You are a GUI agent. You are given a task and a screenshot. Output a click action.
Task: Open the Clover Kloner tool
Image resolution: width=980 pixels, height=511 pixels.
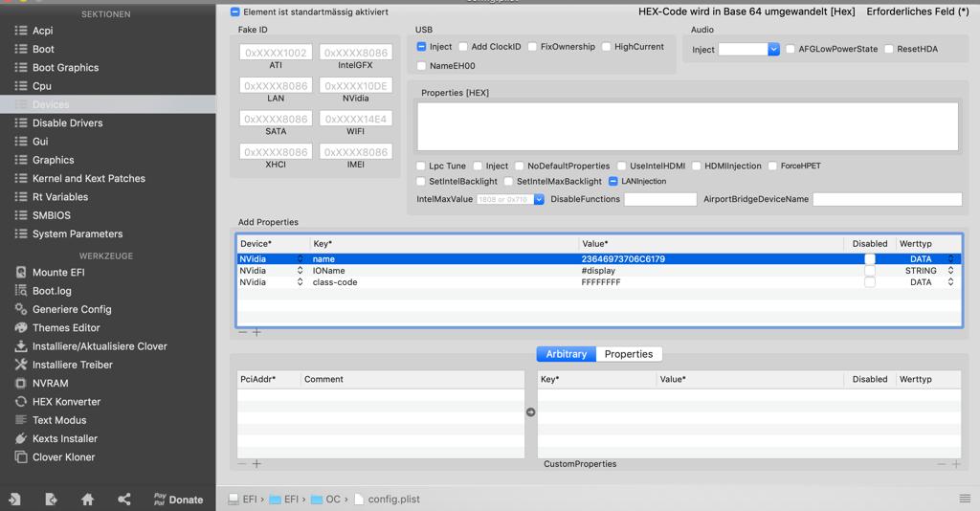pos(63,457)
